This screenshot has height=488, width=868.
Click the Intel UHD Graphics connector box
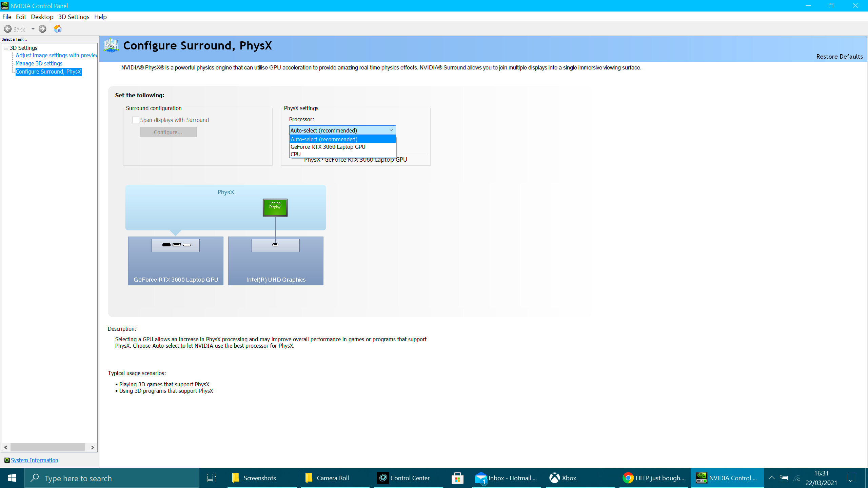(x=276, y=245)
